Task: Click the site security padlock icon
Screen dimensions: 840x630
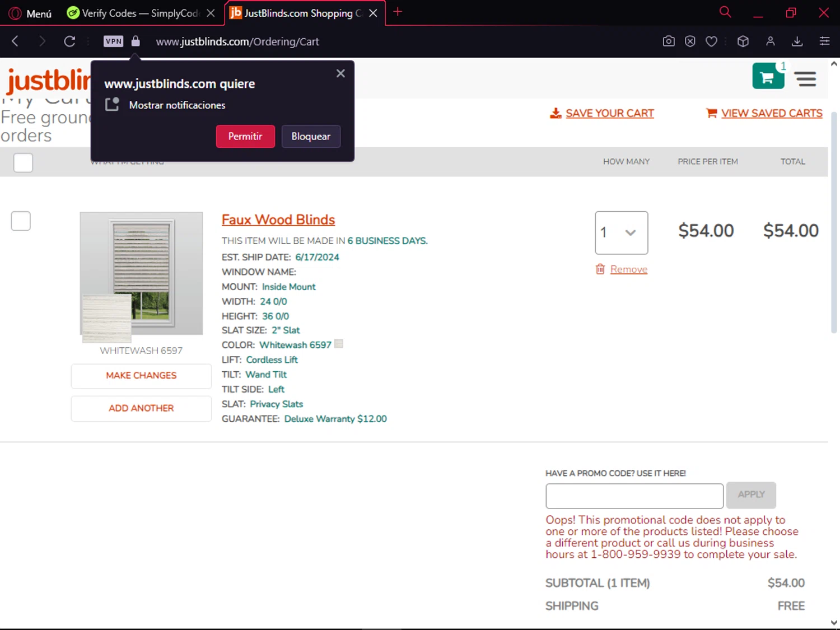Action: coord(136,41)
